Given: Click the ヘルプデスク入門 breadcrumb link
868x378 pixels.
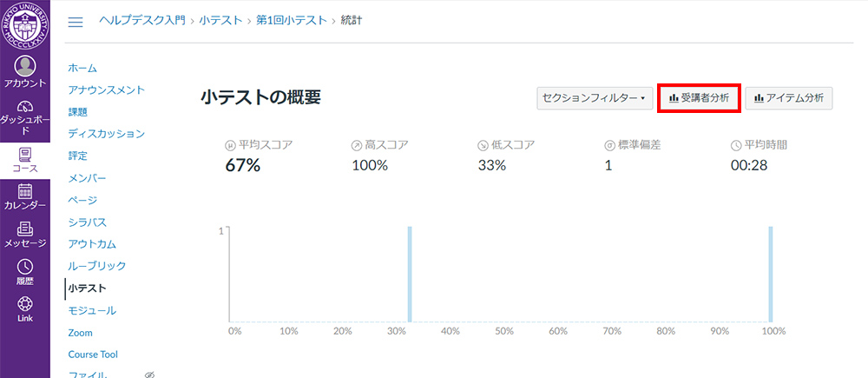Looking at the screenshot, I should (x=141, y=20).
